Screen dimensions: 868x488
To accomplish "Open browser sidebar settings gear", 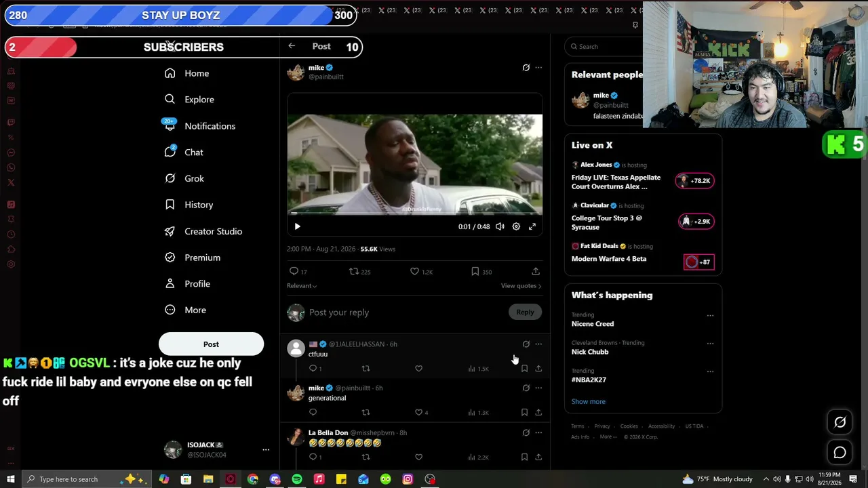I will coord(11,264).
